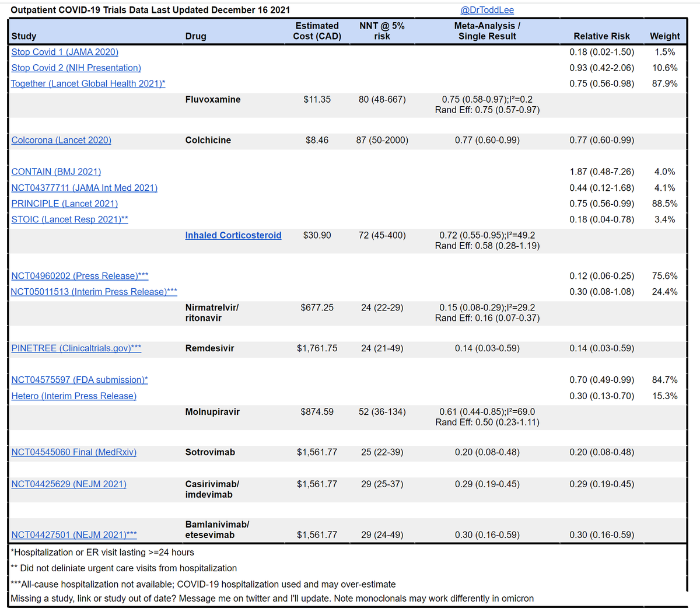Click the 87.9% weight cell
The image size is (700, 615).
tap(665, 83)
